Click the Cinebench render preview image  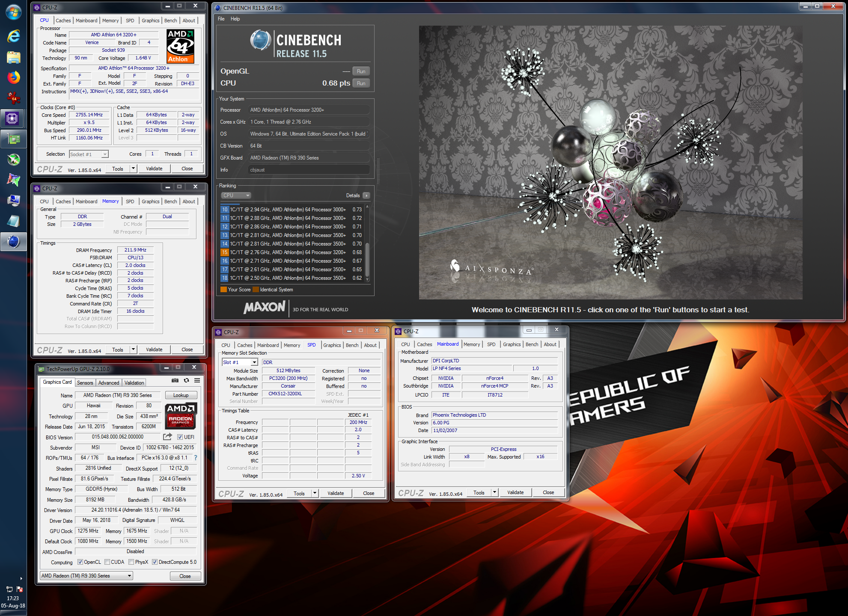[x=610, y=163]
